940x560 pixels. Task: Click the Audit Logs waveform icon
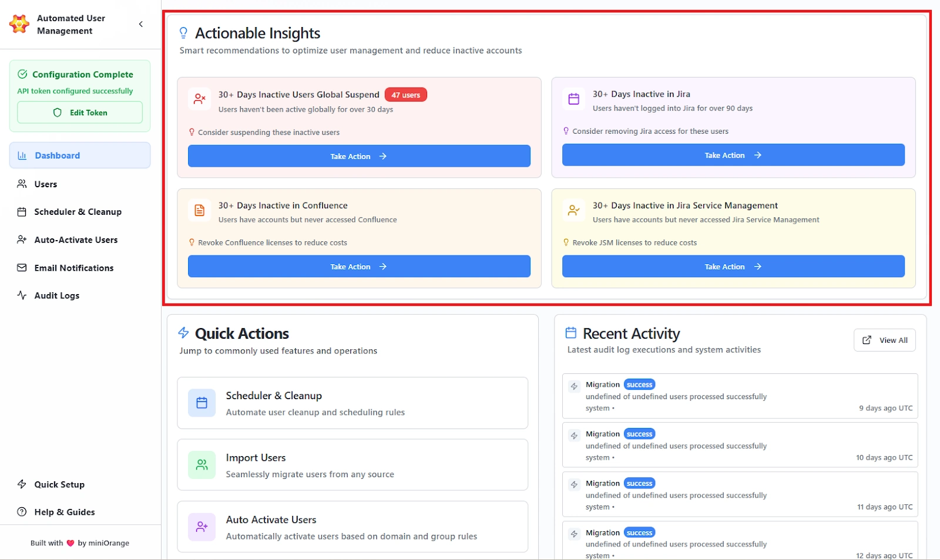(22, 295)
